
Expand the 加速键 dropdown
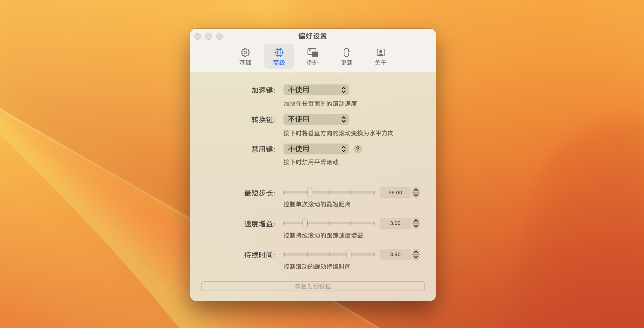point(316,90)
